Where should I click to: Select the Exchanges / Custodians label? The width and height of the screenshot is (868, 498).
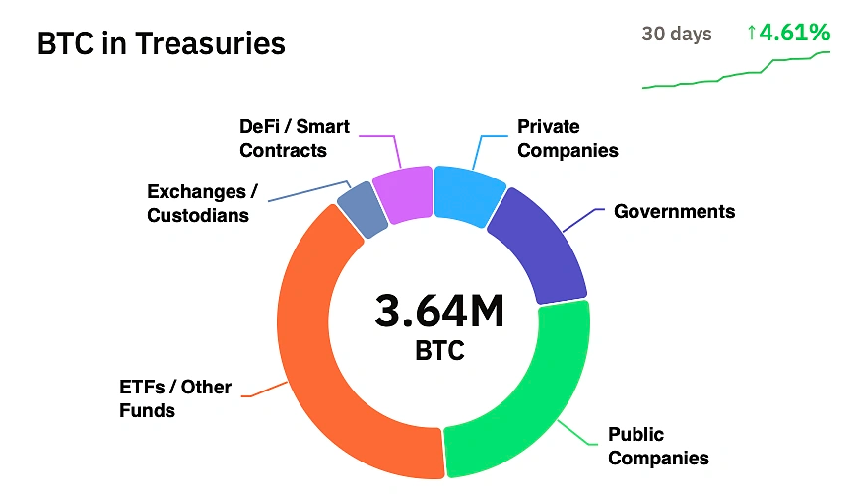pos(202,203)
